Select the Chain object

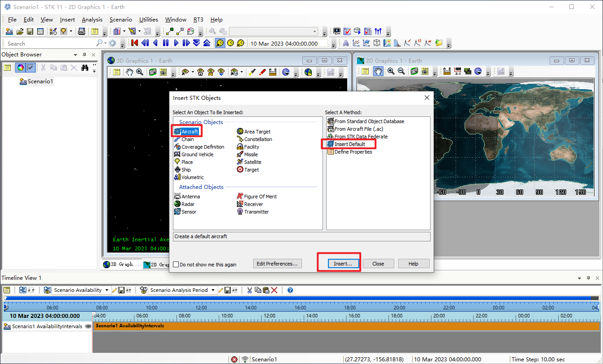(x=184, y=139)
